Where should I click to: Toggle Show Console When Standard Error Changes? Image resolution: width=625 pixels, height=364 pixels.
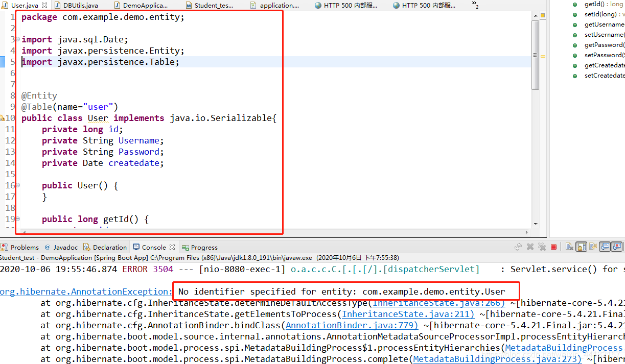(x=617, y=247)
